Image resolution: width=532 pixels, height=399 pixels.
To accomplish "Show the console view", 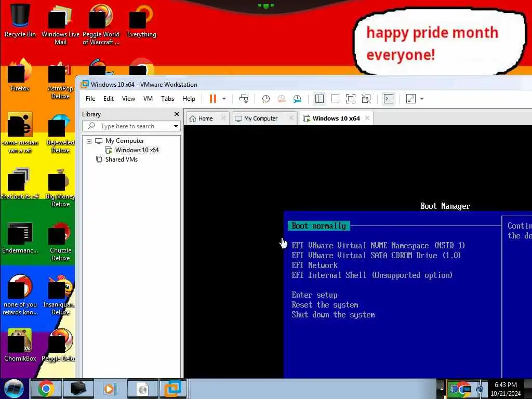I will (x=388, y=99).
